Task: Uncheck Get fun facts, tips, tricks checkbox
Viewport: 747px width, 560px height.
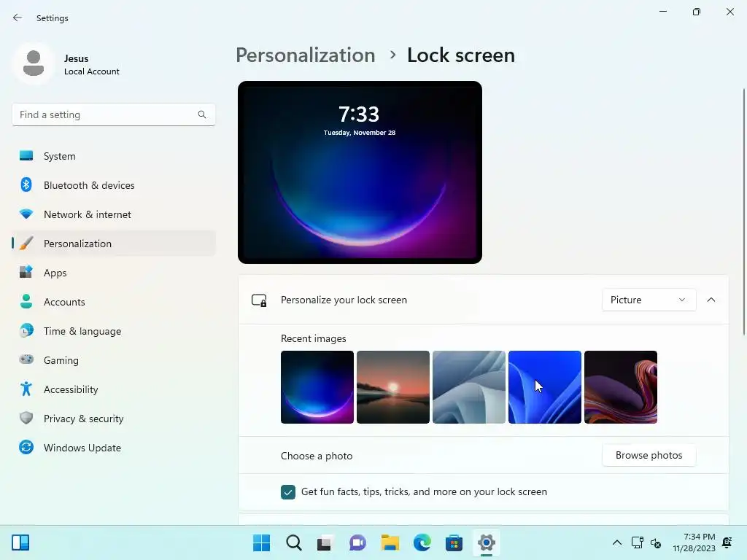Action: [288, 492]
